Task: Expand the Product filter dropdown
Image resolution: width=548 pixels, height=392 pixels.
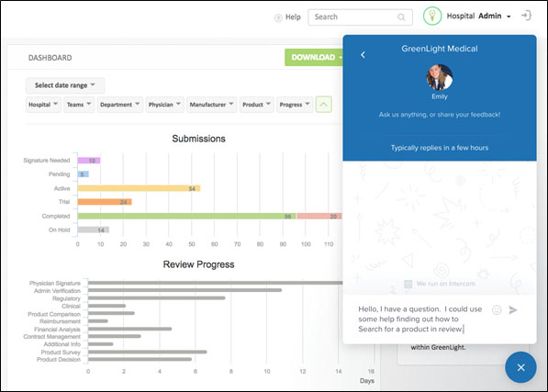Action: point(256,105)
